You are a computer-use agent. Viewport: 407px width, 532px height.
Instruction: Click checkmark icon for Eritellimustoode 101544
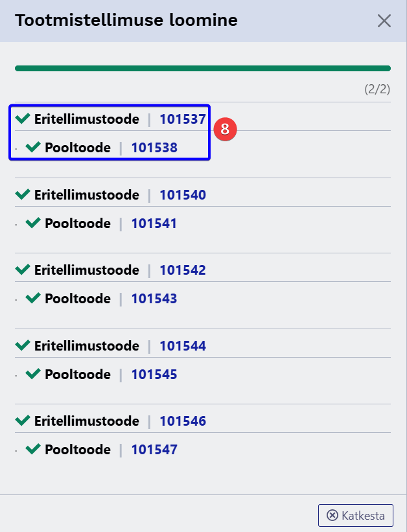coord(23,345)
